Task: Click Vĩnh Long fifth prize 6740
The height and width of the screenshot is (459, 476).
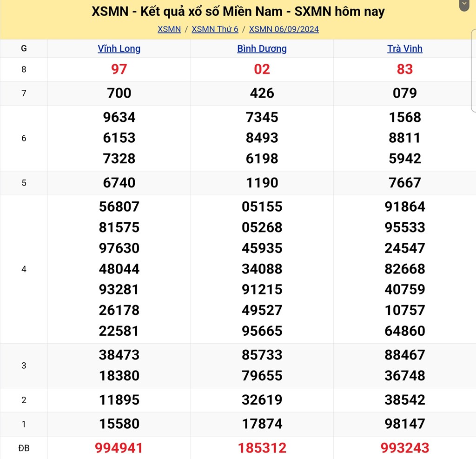Action: click(119, 183)
